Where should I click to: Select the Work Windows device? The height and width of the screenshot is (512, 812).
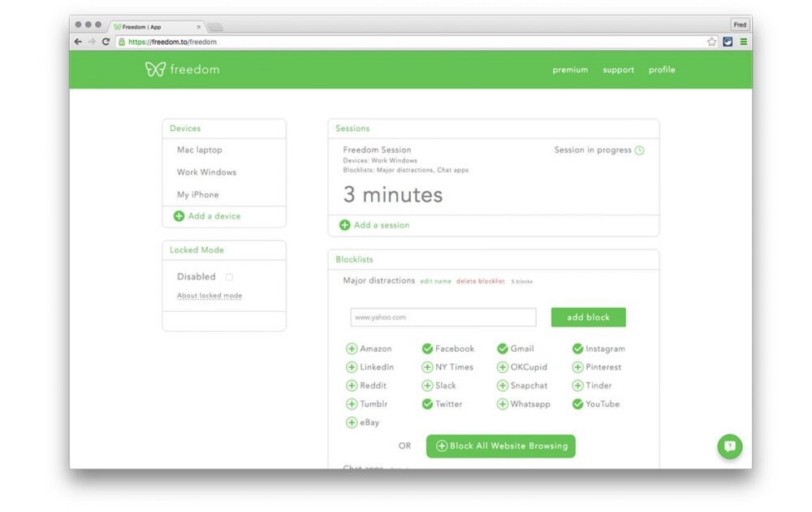(x=206, y=172)
